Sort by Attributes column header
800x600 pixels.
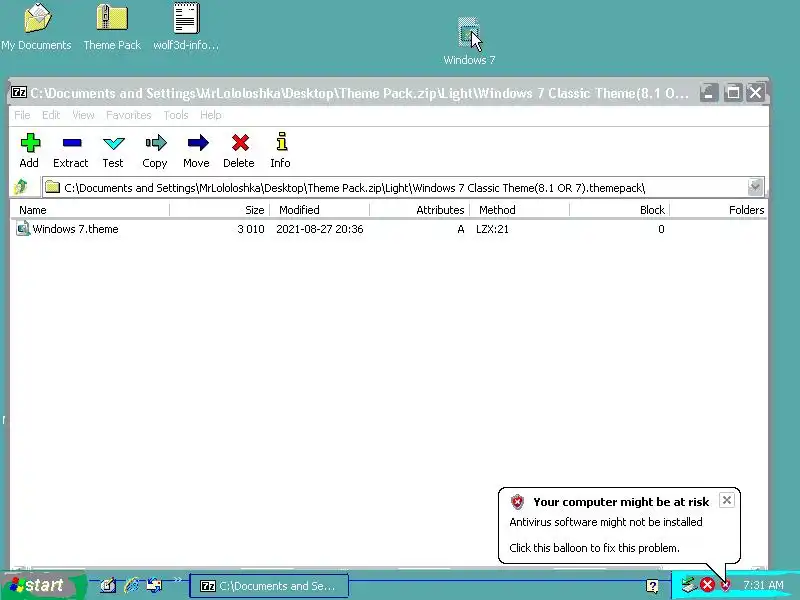420,210
